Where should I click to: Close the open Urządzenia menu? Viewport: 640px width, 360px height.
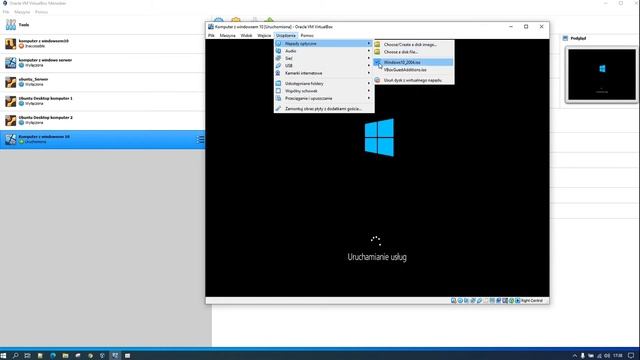pos(286,36)
